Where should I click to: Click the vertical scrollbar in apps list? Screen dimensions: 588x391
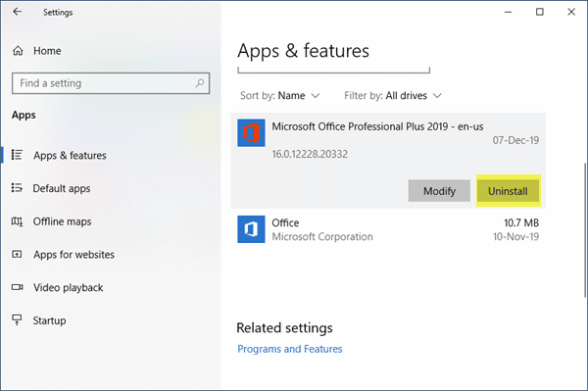pyautogui.click(x=585, y=230)
